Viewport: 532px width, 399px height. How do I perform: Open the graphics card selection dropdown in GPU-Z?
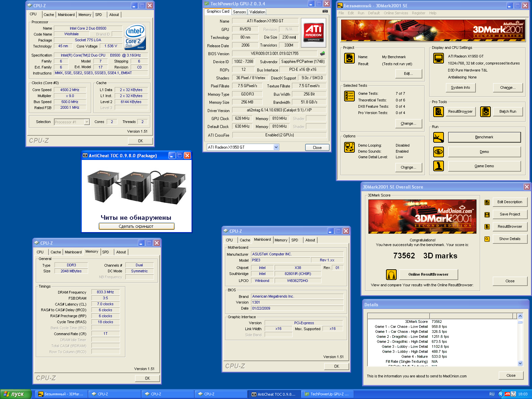[276, 147]
